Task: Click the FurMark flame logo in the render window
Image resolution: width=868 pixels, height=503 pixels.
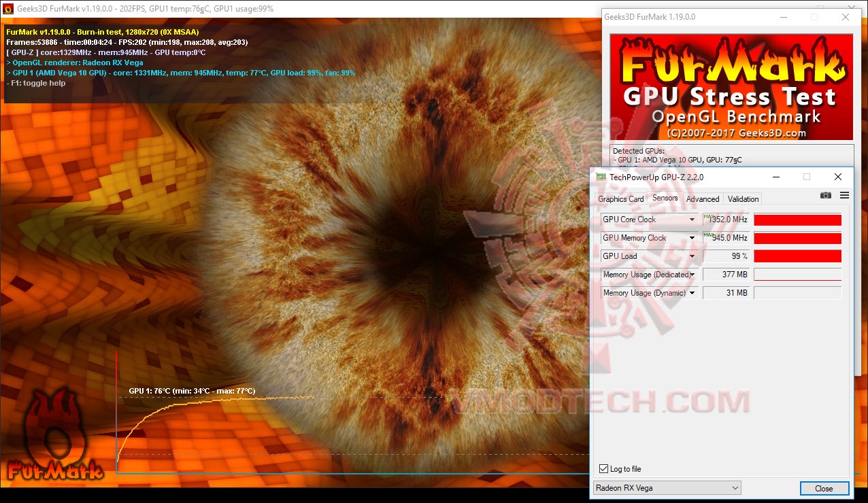Action: (x=56, y=435)
